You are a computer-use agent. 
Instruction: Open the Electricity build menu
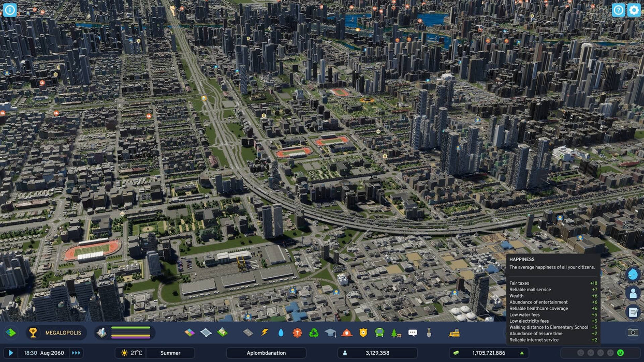coord(265,333)
